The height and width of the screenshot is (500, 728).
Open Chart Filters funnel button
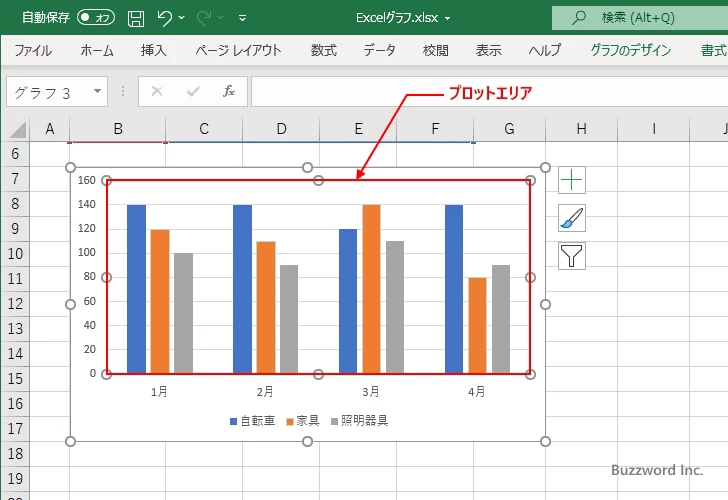coord(572,256)
